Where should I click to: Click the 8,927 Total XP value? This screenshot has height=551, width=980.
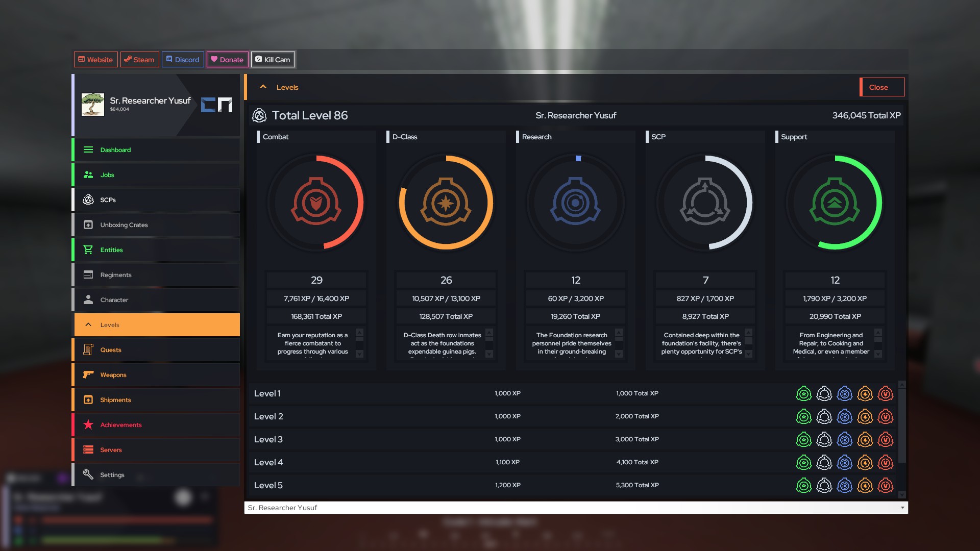(x=705, y=316)
